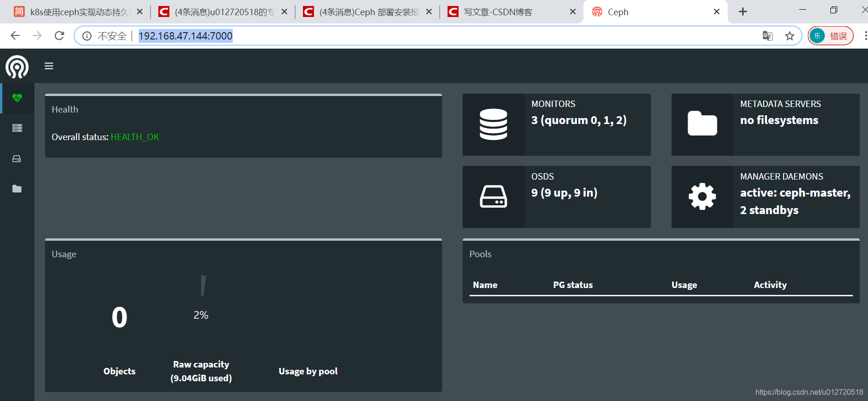
Task: Click the MONITORS heading
Action: pyautogui.click(x=553, y=104)
